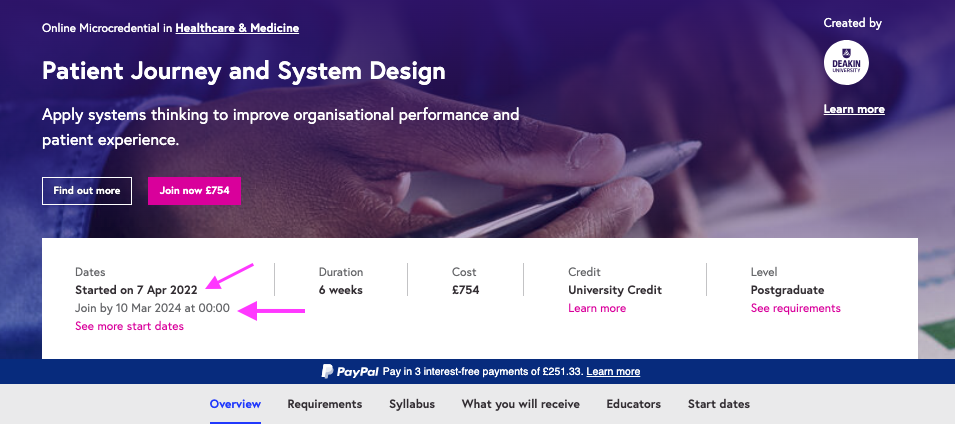Open Learn more under University Credit
Viewport: 955px width, 439px height.
[597, 308]
